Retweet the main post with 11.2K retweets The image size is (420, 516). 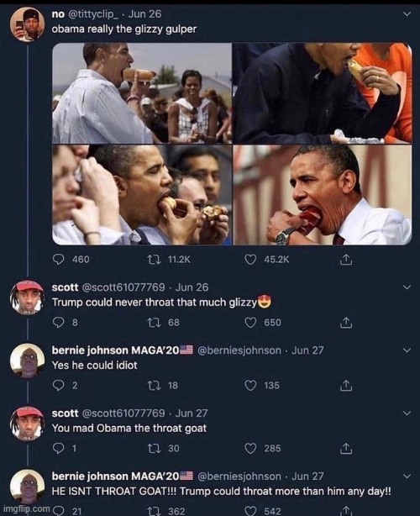pyautogui.click(x=154, y=260)
